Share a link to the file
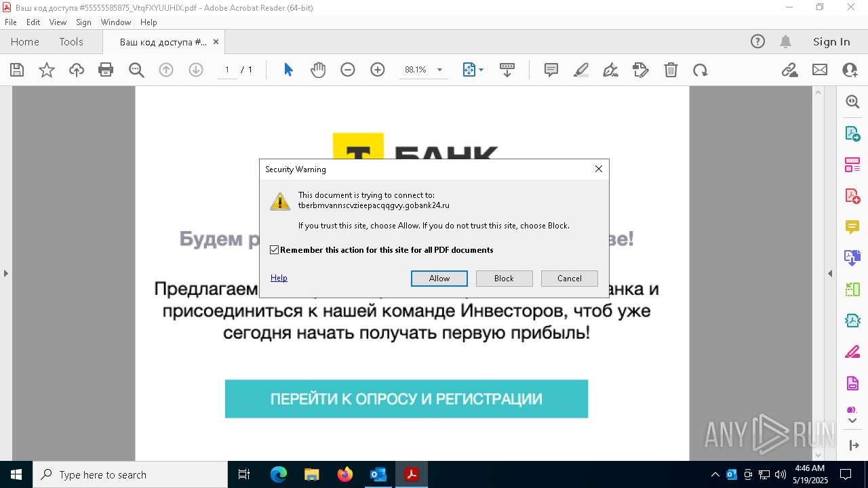Viewport: 868px width, 488px height. pyautogui.click(x=790, y=70)
